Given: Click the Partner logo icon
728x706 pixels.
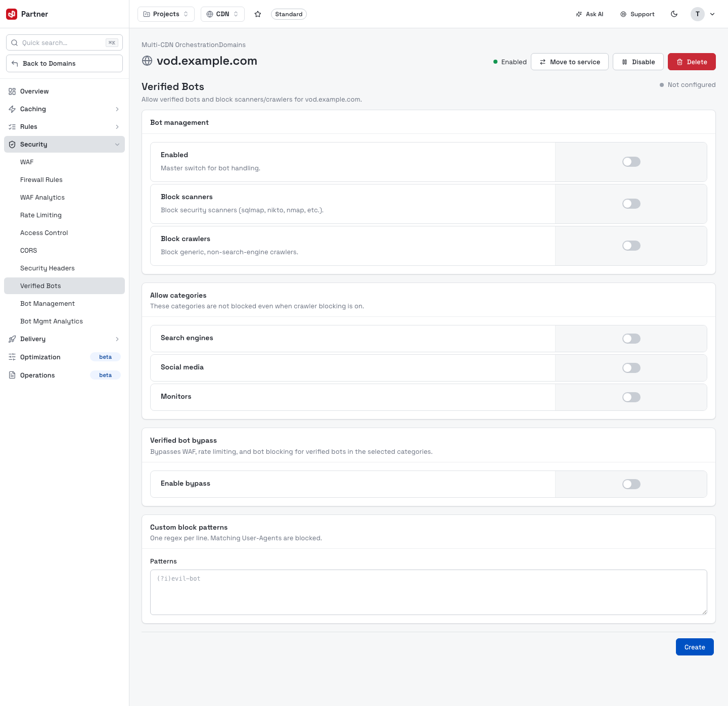Looking at the screenshot, I should [x=12, y=14].
